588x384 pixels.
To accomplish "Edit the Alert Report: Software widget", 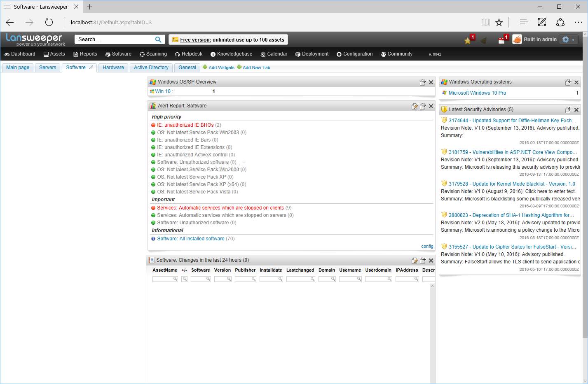I will [415, 106].
